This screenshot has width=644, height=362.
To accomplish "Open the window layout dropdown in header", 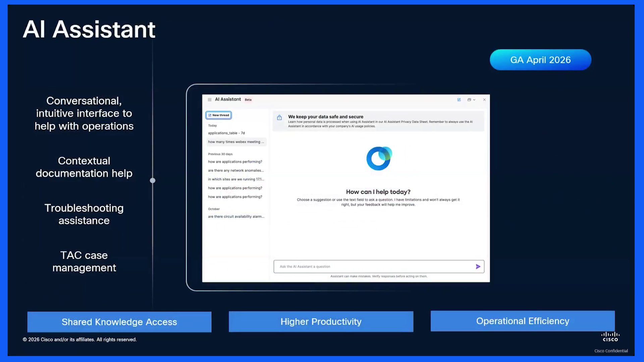I will coord(471,100).
